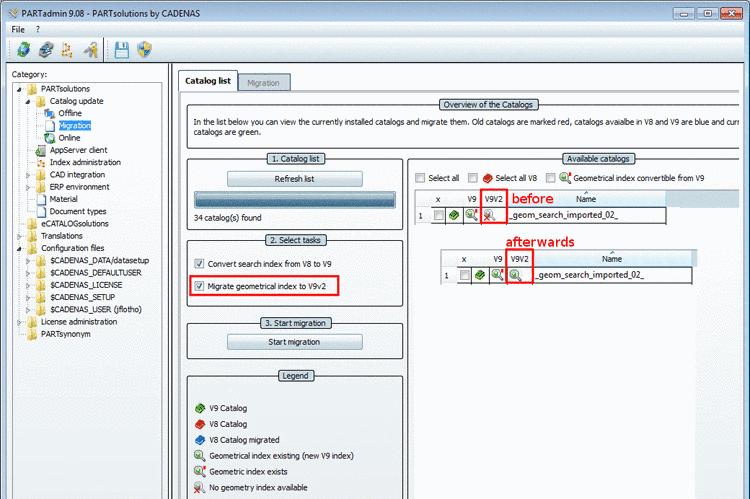Switch to the Migration tab
The height and width of the screenshot is (499, 750).
coord(263,83)
